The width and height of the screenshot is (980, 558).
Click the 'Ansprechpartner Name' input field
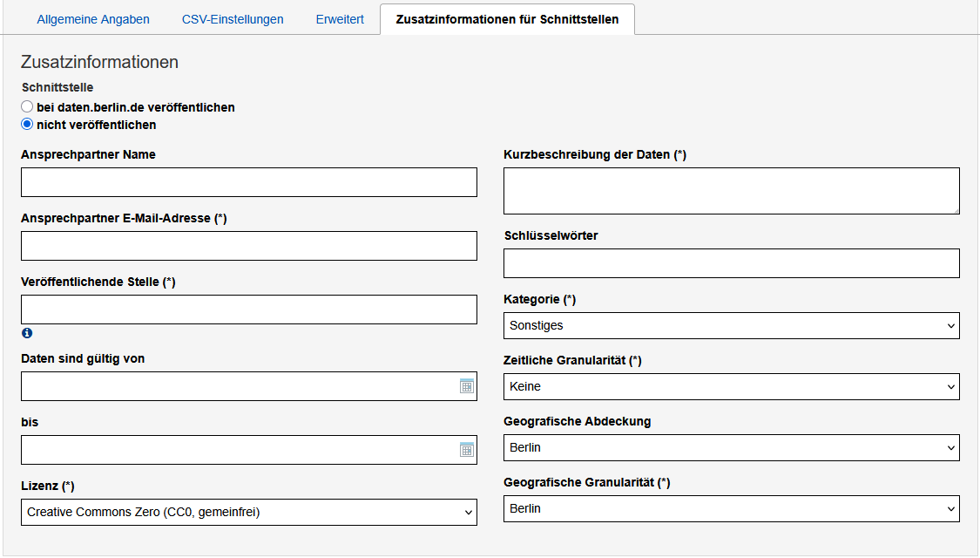click(248, 182)
